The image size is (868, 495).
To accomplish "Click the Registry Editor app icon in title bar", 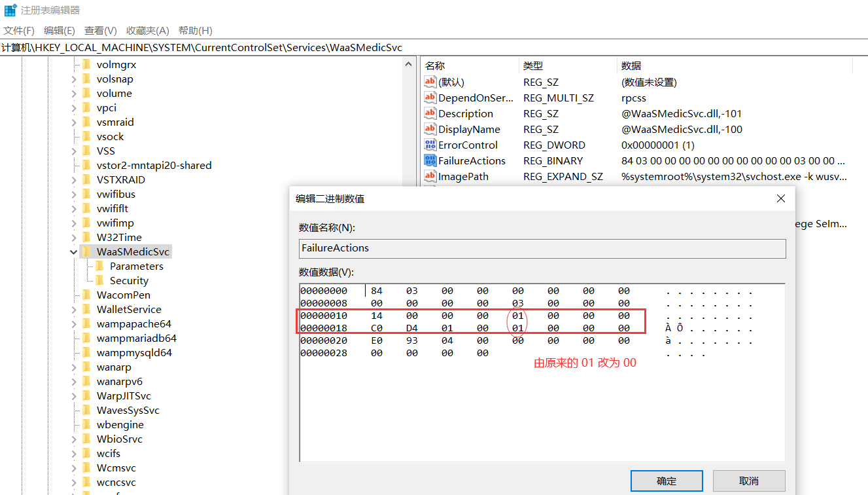I will [x=10, y=10].
